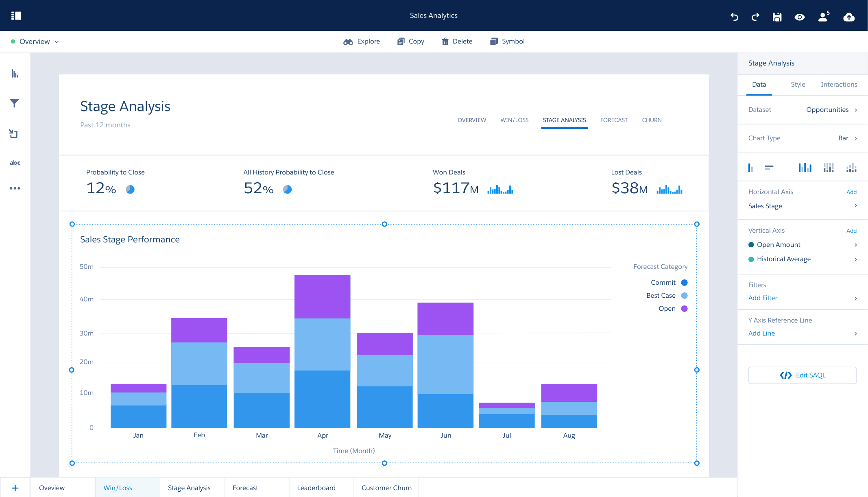Click the cloud upload icon
868x497 pixels.
tap(849, 17)
